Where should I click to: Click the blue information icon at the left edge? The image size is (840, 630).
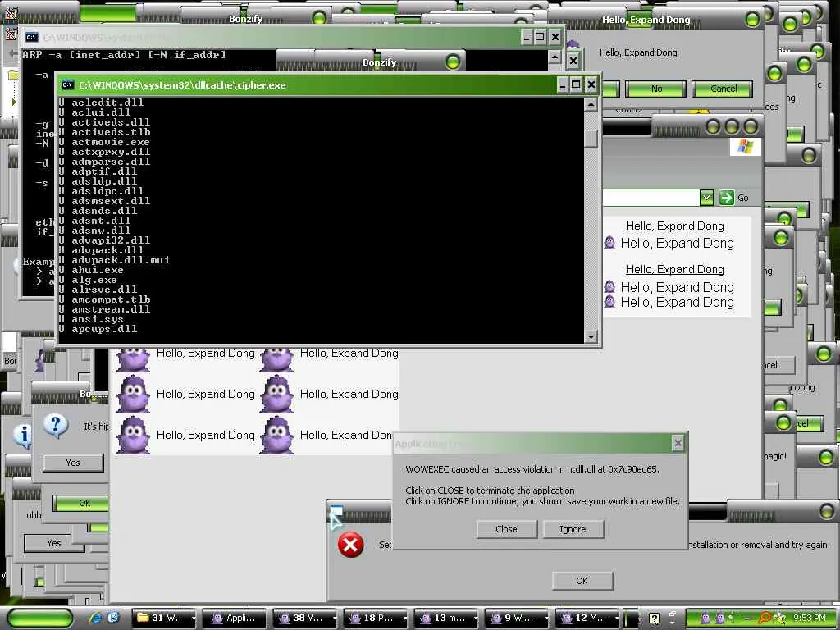point(23,436)
